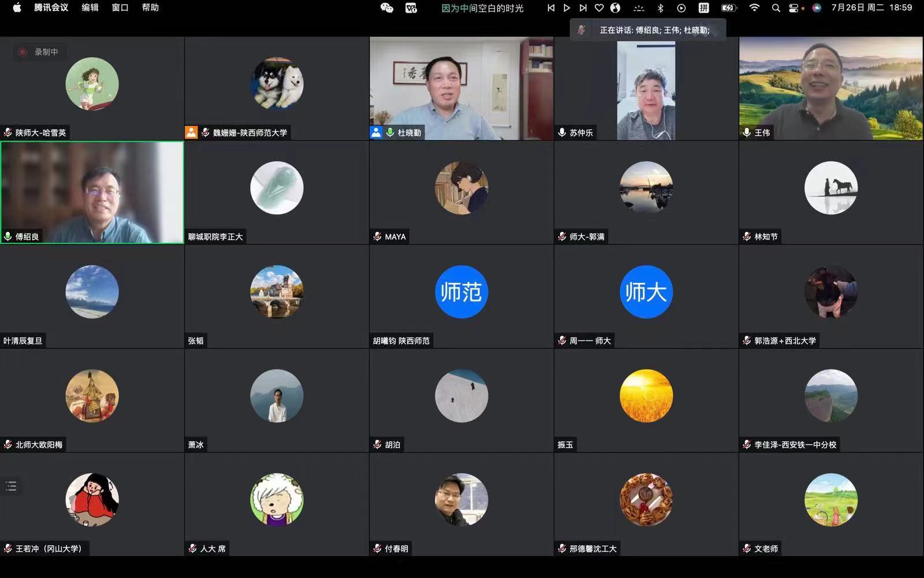Click the blue person badge beside 杜晓勤
This screenshot has width=924, height=578.
(376, 132)
